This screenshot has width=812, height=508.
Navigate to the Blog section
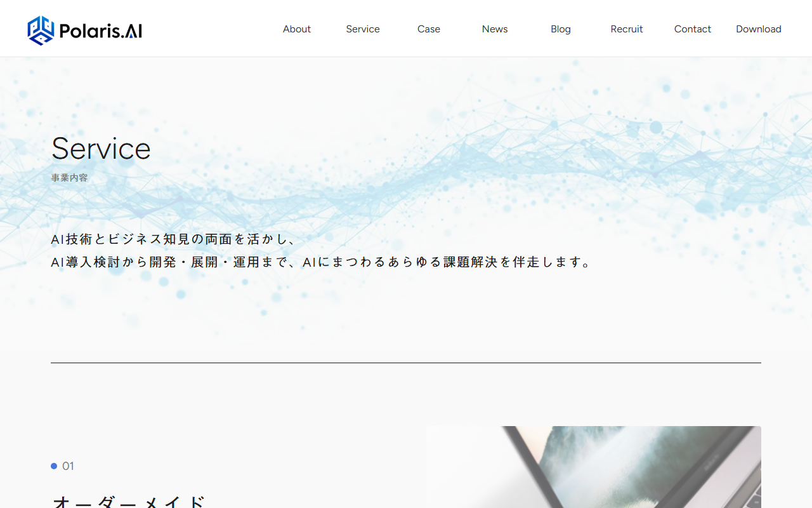561,29
